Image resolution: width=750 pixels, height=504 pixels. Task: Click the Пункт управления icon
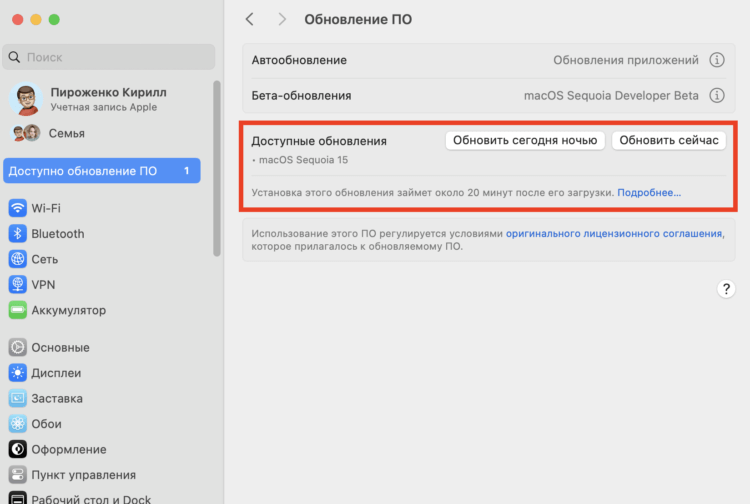(x=18, y=474)
